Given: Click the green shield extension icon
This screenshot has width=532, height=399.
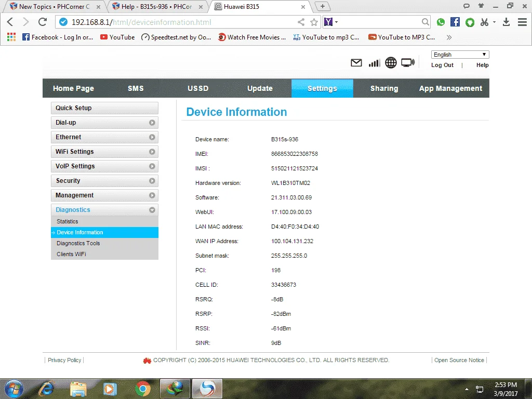Looking at the screenshot, I should pyautogui.click(x=470, y=22).
